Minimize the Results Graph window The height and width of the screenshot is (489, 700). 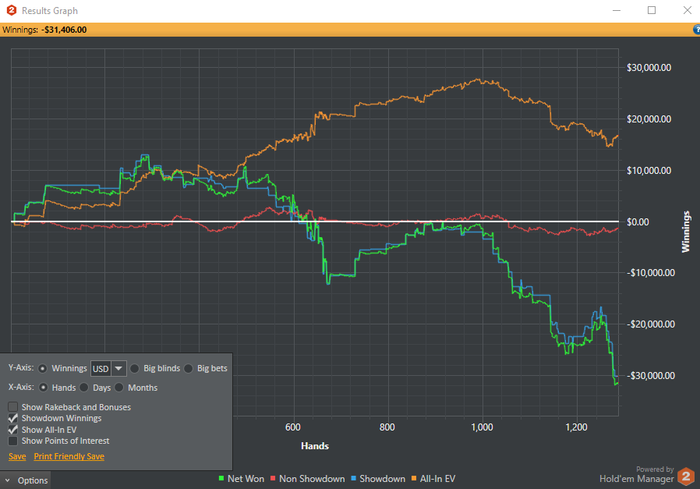coord(617,10)
